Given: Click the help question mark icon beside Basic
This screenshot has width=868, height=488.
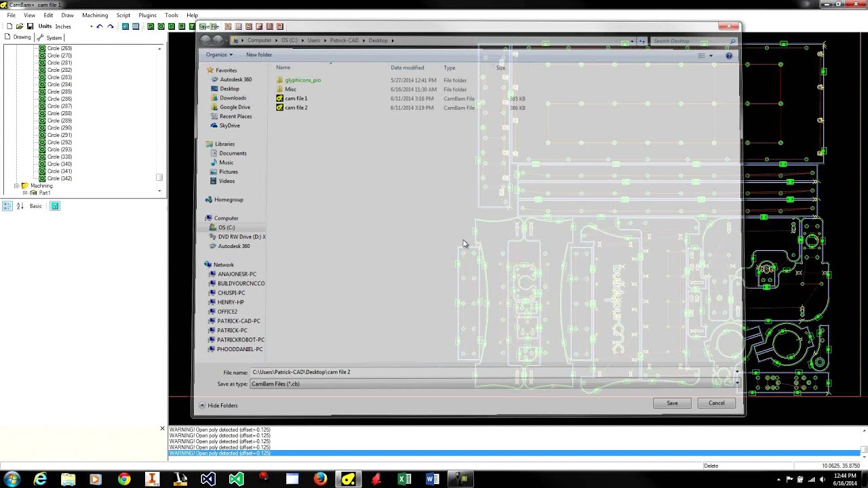Looking at the screenshot, I should tap(55, 206).
